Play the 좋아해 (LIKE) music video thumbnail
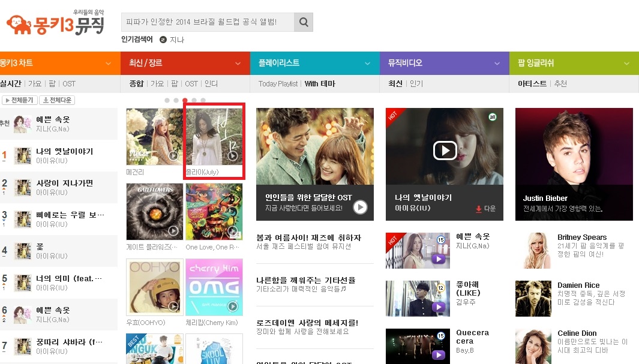639x364 pixels. [x=439, y=306]
